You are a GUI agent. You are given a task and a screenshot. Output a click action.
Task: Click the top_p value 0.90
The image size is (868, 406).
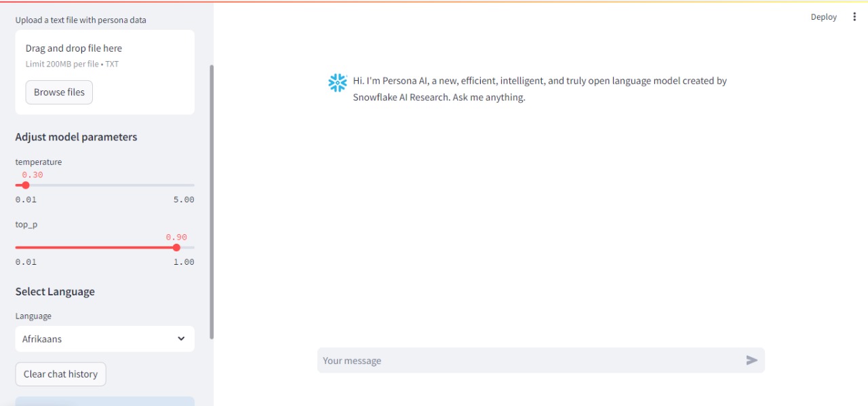click(176, 237)
